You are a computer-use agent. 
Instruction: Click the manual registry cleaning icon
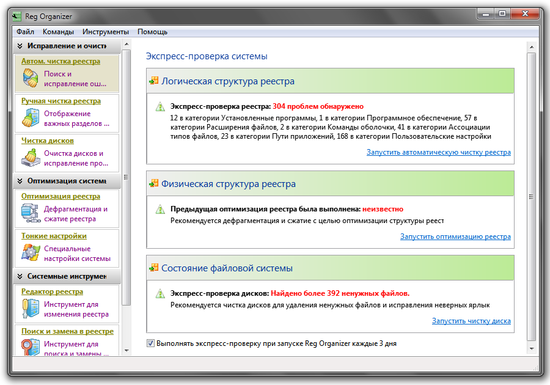31,118
